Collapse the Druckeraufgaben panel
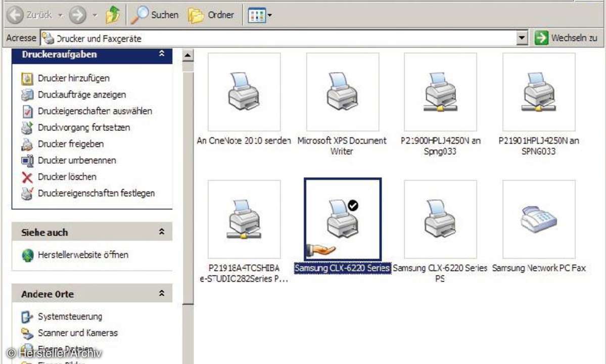The width and height of the screenshot is (606, 364). [162, 54]
